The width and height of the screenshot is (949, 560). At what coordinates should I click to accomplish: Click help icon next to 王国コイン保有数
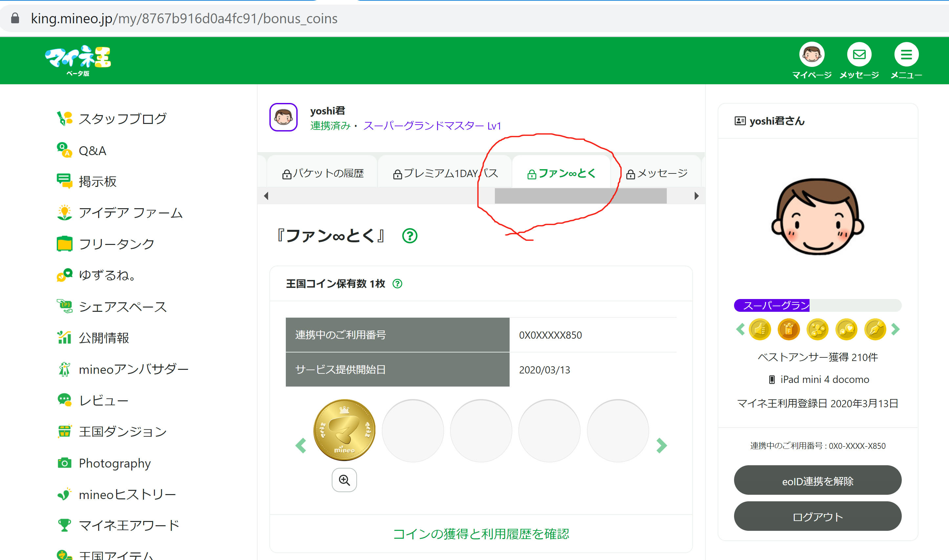pos(397,284)
